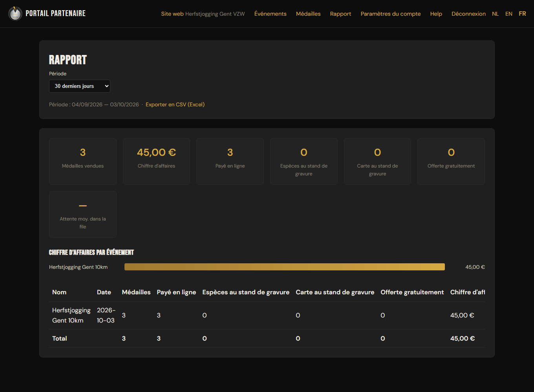
Task: Select the Payé en ligne stat card
Action: tap(230, 161)
